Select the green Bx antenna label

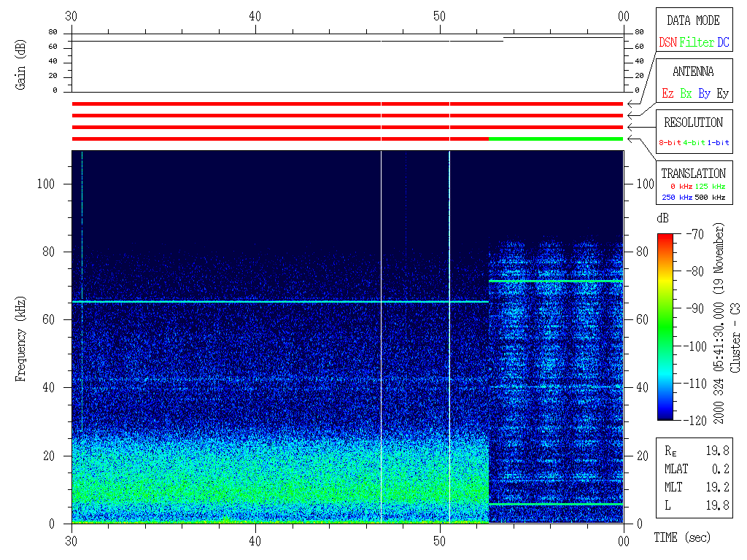click(686, 93)
